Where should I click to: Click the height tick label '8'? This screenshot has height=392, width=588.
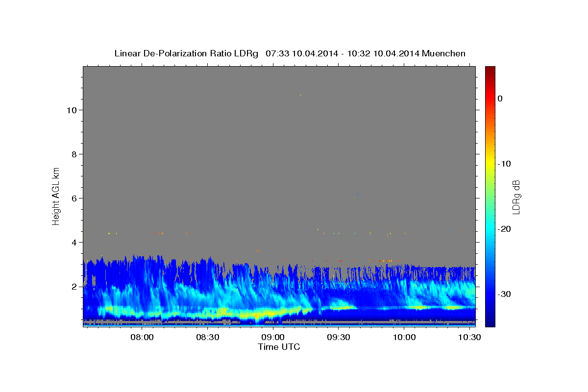coord(74,154)
